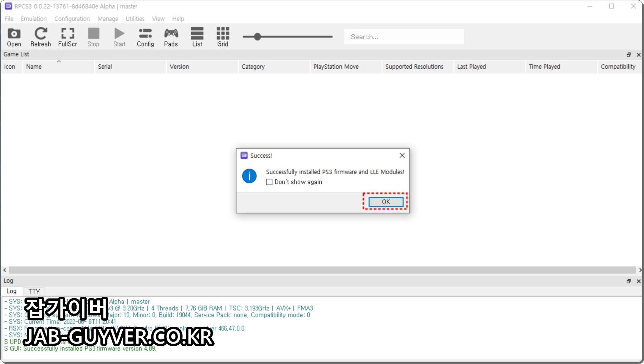Enable the Don't show again checkbox
The height and width of the screenshot is (364, 644).
(269, 182)
